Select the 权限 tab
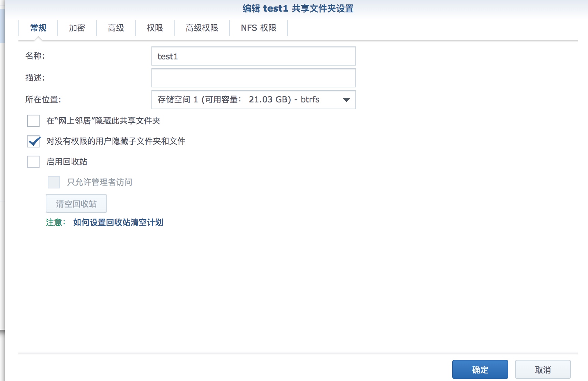 (155, 28)
